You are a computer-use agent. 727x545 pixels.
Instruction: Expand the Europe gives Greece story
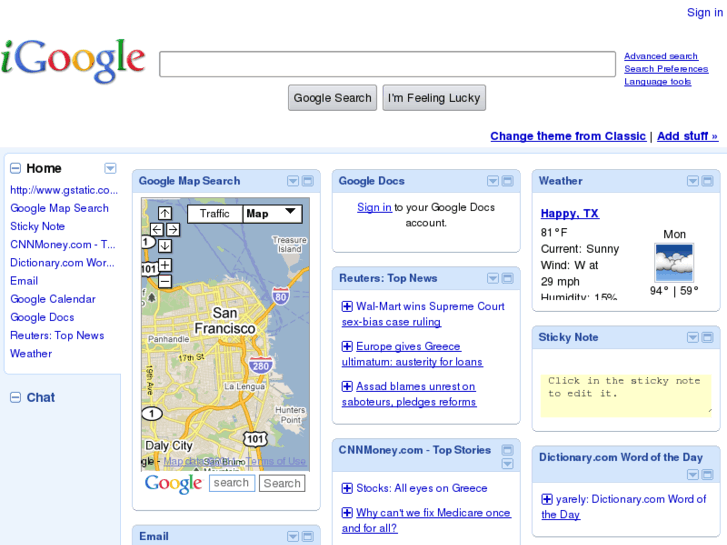347,346
